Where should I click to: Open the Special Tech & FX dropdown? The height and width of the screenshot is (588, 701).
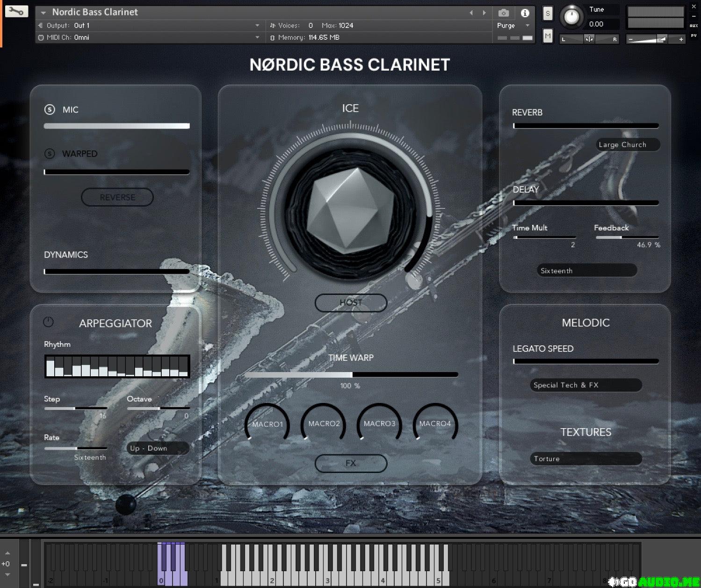(586, 385)
